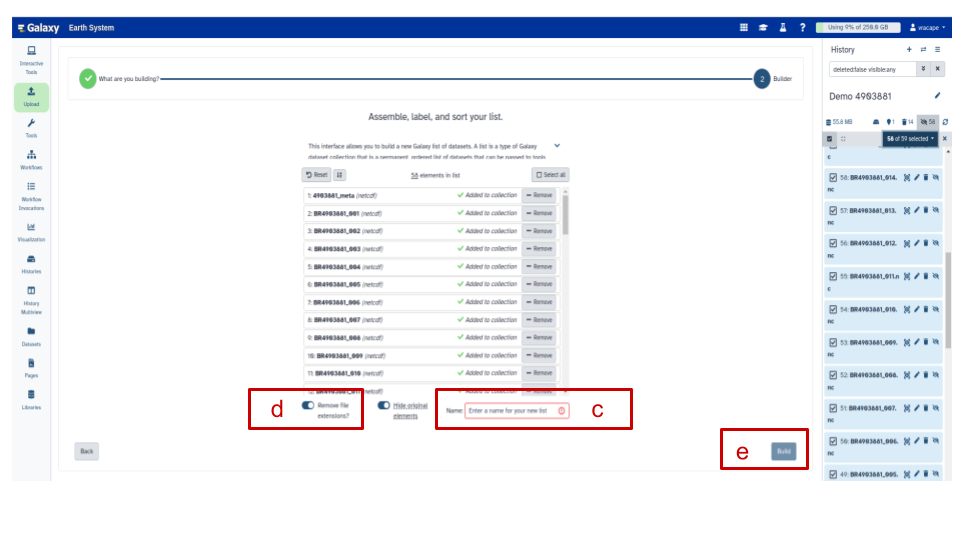Go to the 'What are you building?' step
This screenshot has width=960, height=540.
pos(88,78)
